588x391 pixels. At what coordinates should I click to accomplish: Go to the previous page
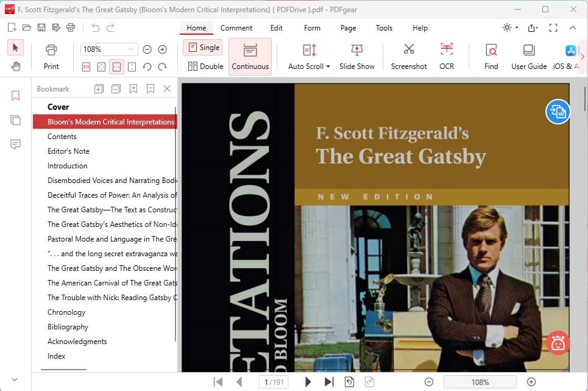tap(239, 382)
